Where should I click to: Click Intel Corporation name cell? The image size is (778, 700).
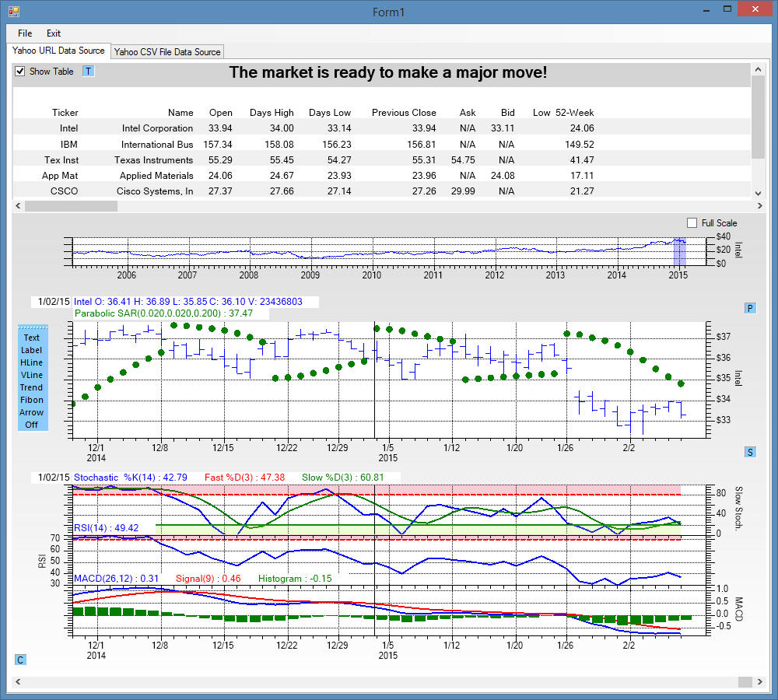(x=157, y=128)
